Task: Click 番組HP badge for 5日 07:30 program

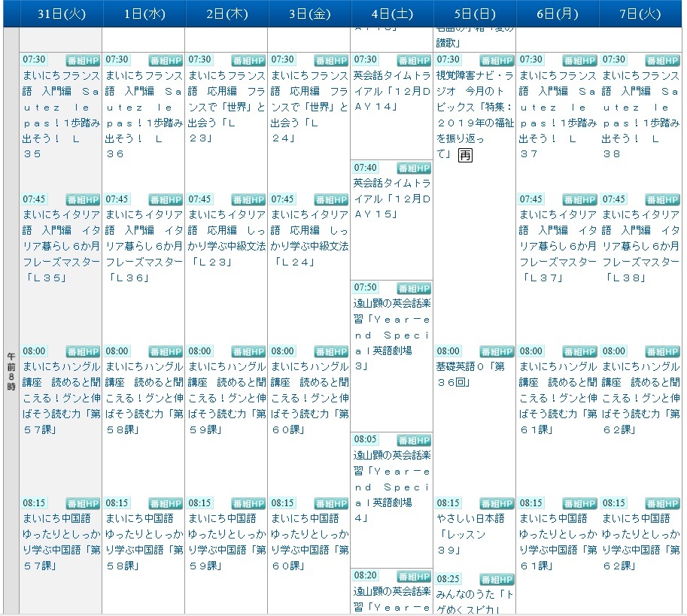Action: coord(497,60)
